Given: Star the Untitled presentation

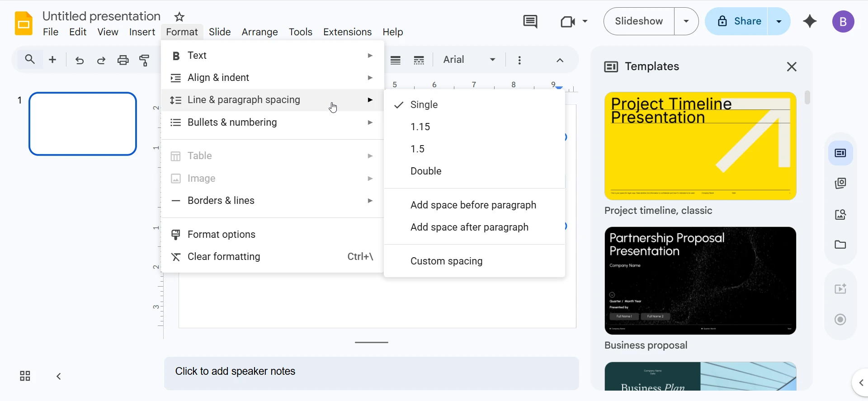Looking at the screenshot, I should (179, 17).
